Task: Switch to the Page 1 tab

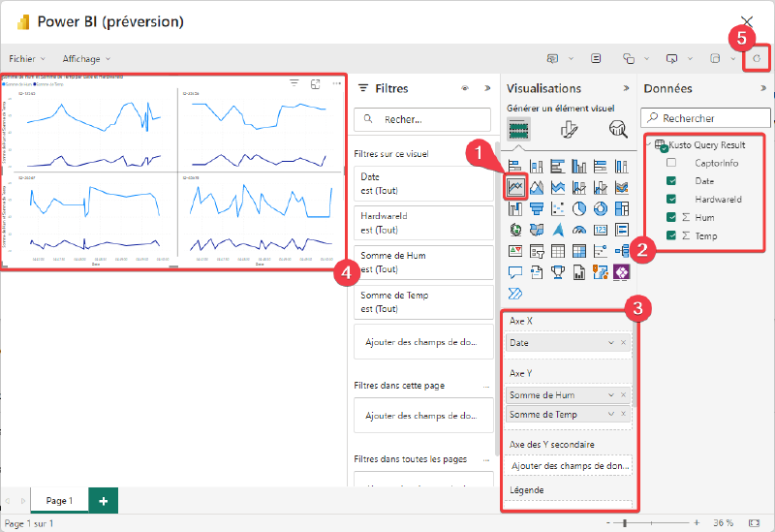Action: (x=59, y=500)
